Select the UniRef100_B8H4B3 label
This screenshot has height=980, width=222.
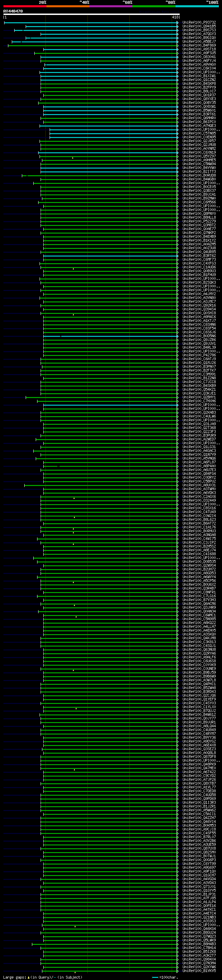(x=199, y=944)
